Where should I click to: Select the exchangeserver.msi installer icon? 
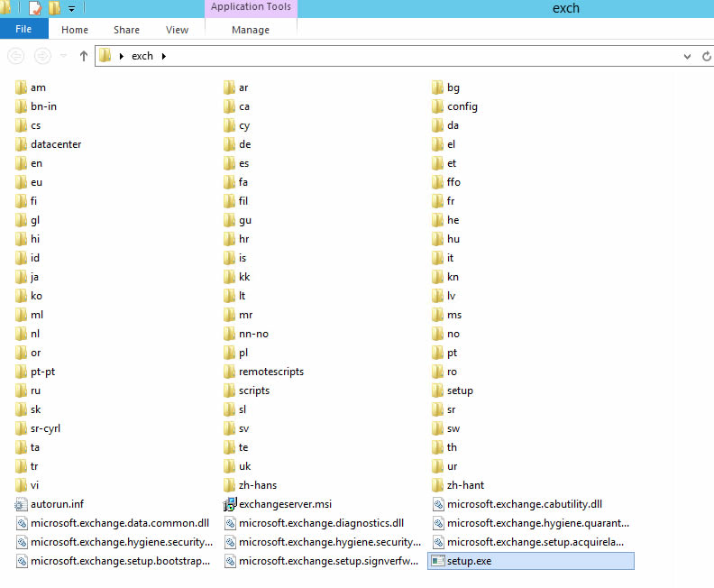(x=230, y=504)
